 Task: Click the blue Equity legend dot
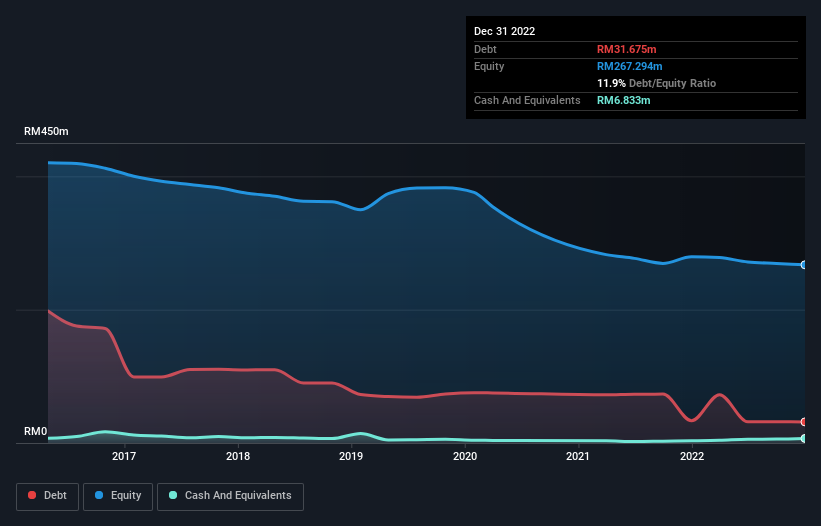[99, 495]
